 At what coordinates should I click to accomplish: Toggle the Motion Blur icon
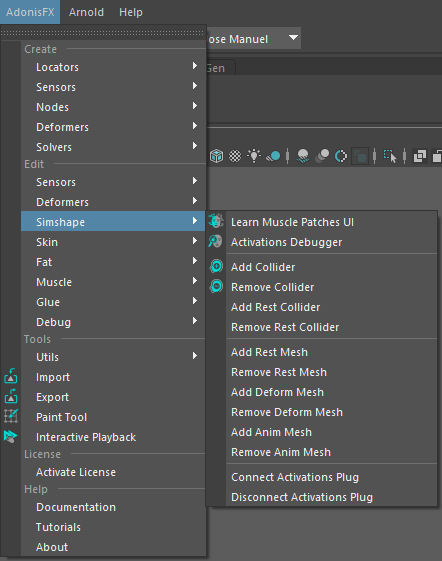click(322, 156)
